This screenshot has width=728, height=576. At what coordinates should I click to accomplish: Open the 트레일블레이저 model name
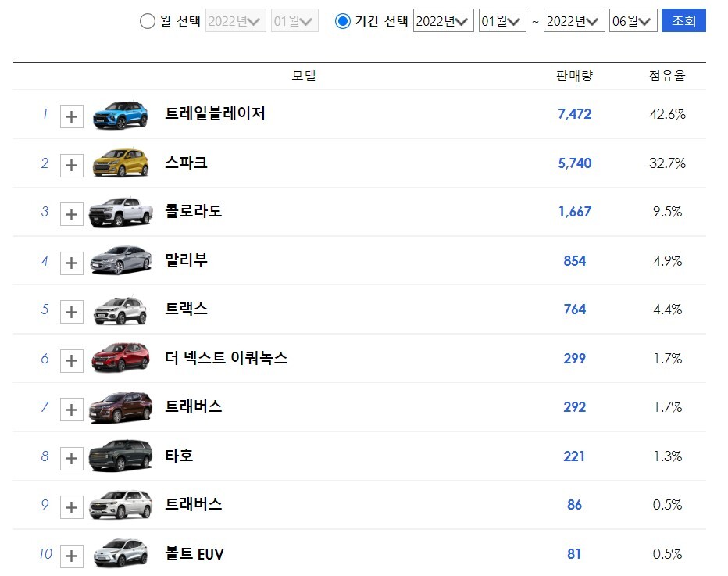pos(215,113)
